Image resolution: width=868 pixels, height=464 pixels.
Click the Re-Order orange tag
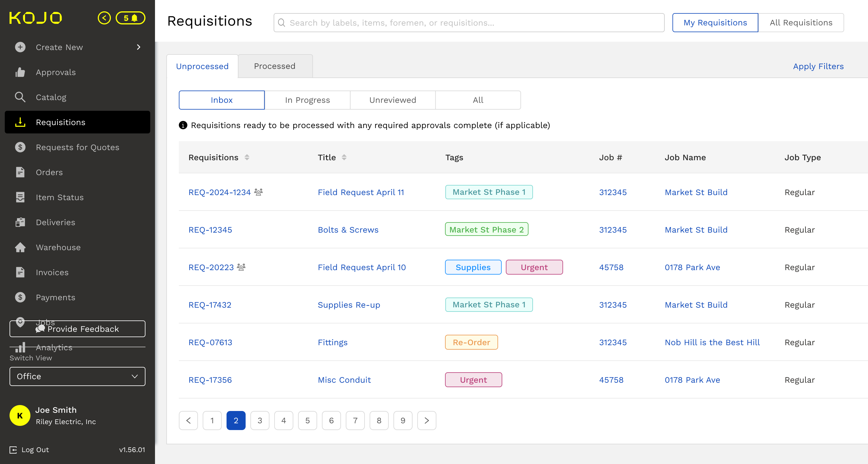471,342
